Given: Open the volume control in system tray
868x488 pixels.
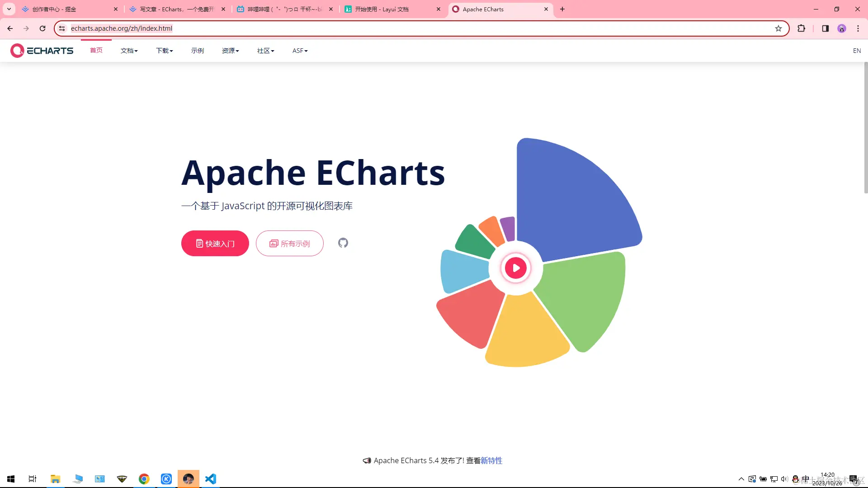Looking at the screenshot, I should tap(784, 479).
